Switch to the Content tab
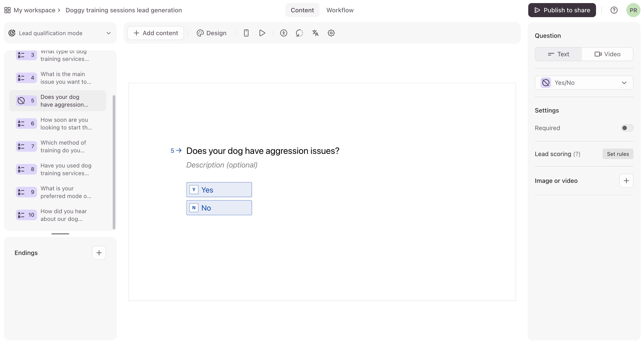 (302, 10)
